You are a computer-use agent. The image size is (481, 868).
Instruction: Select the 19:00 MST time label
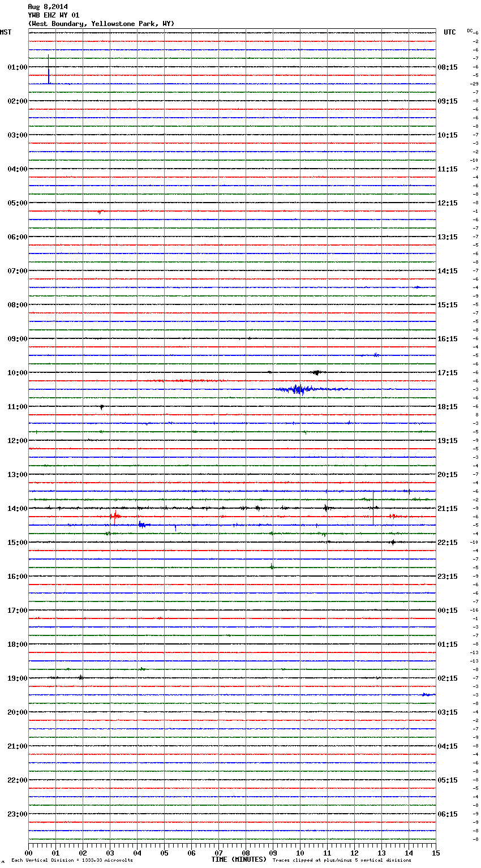coord(17,678)
